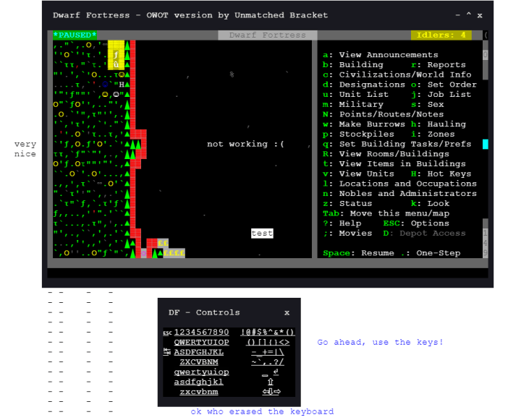
Task: Click the greyed D: Depot Access entry
Action: point(424,233)
